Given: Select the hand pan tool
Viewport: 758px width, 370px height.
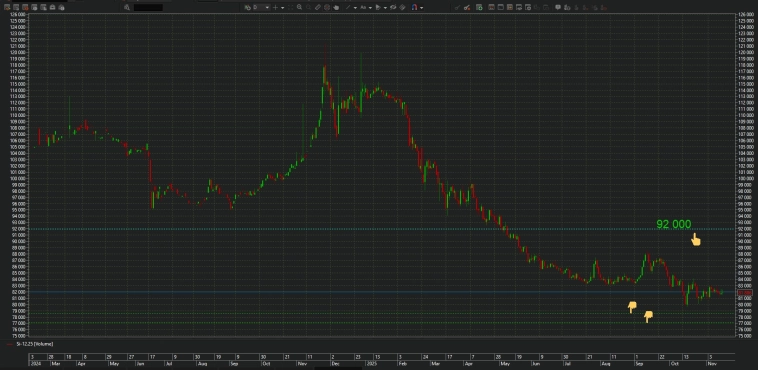Looking at the screenshot, I should pos(336,7).
